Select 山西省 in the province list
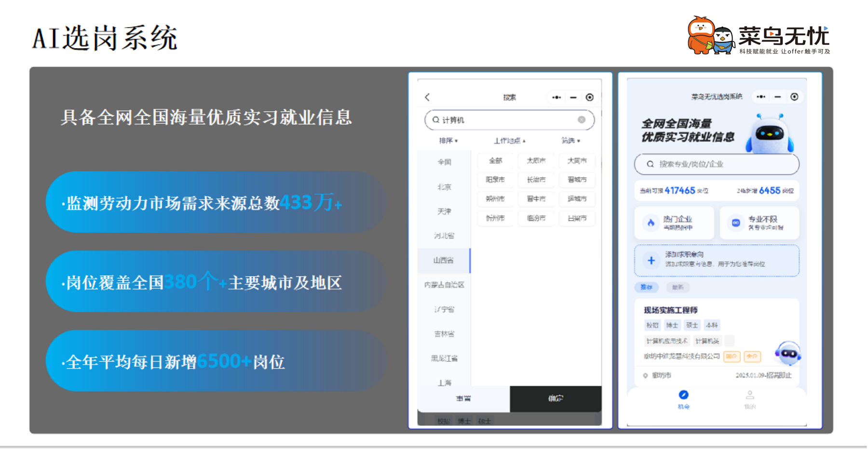868x449 pixels. tap(444, 261)
